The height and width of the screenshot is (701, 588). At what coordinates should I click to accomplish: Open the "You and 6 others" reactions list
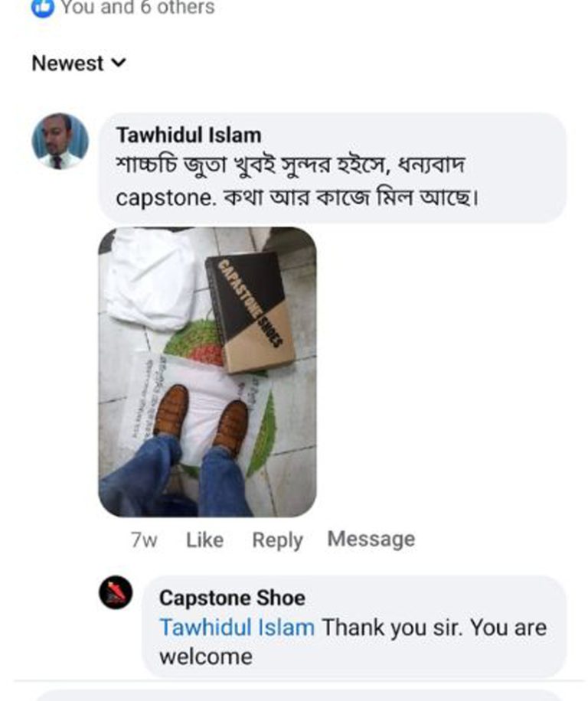137,8
